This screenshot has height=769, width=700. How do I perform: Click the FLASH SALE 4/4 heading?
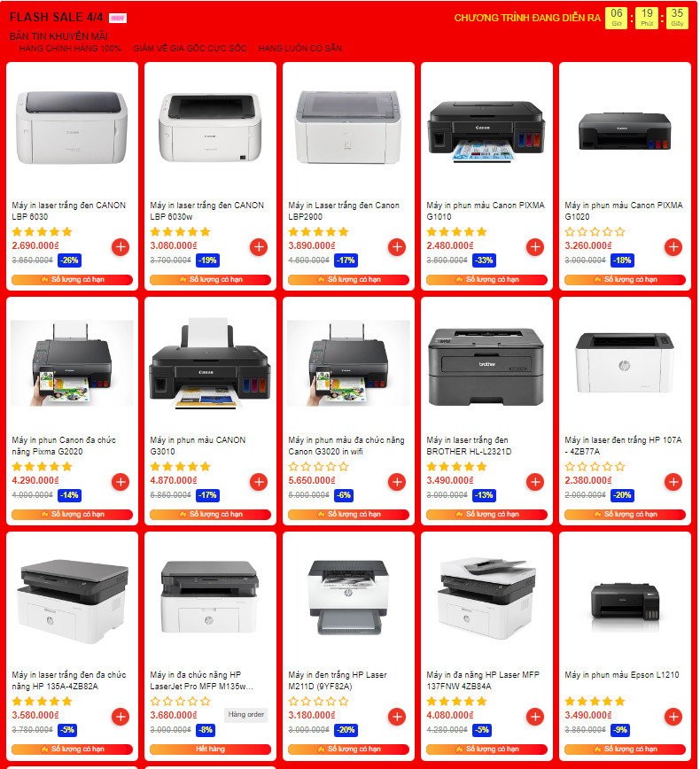[x=57, y=17]
